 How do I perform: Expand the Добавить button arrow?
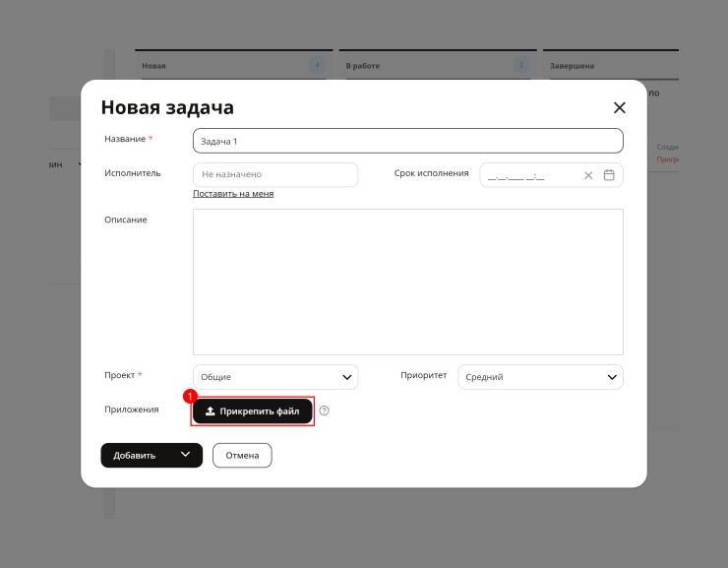[185, 455]
